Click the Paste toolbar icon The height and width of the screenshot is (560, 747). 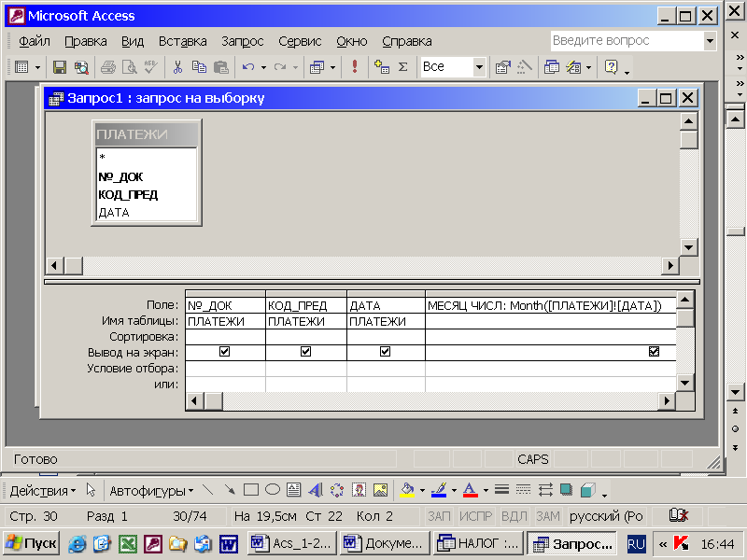pos(221,67)
